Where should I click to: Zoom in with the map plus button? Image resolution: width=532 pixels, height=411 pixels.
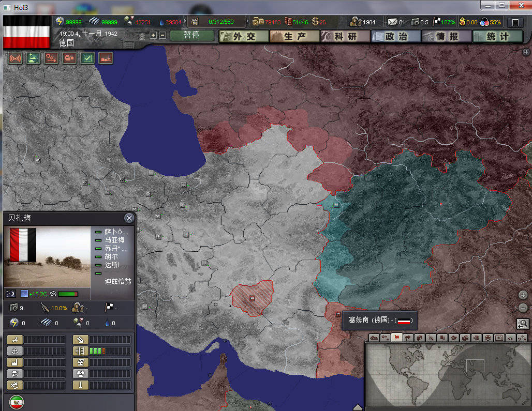(523, 295)
